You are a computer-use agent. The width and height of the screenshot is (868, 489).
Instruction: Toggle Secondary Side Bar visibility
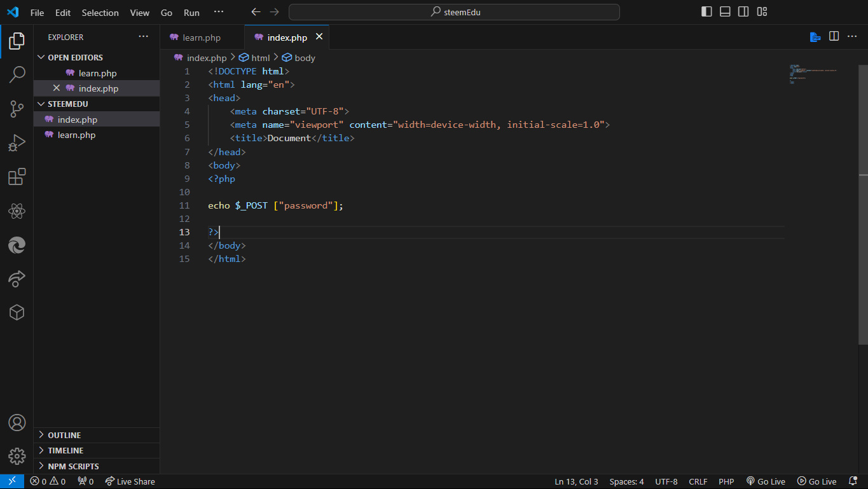(743, 12)
